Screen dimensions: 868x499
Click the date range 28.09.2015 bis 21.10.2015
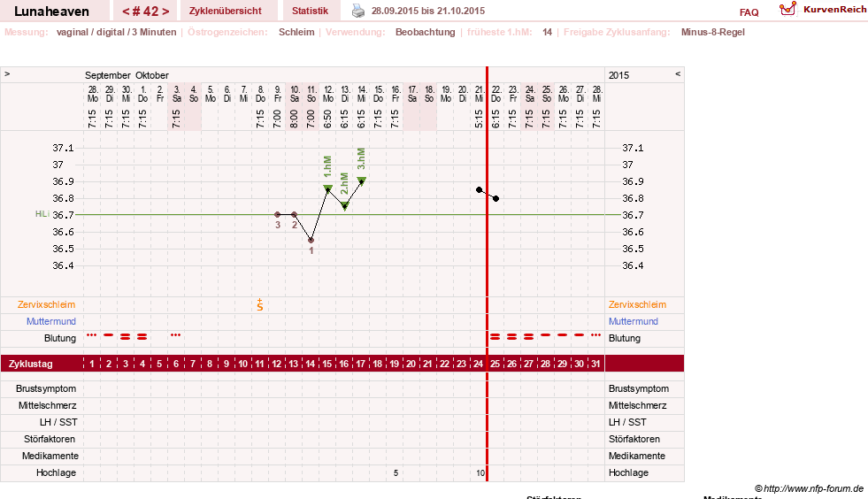click(428, 11)
